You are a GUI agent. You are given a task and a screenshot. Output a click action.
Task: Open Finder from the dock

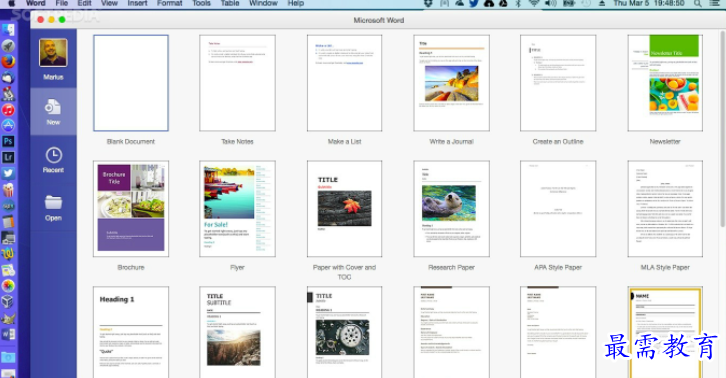(x=8, y=30)
